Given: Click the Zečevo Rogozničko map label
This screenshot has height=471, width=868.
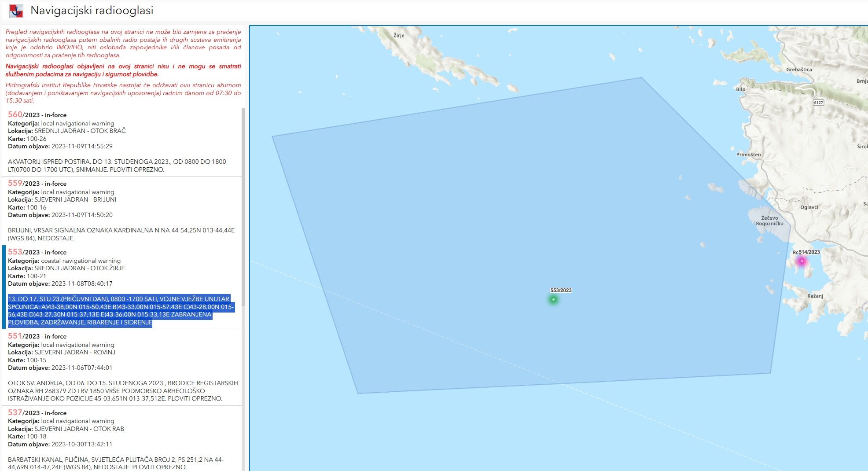Looking at the screenshot, I should point(769,221).
